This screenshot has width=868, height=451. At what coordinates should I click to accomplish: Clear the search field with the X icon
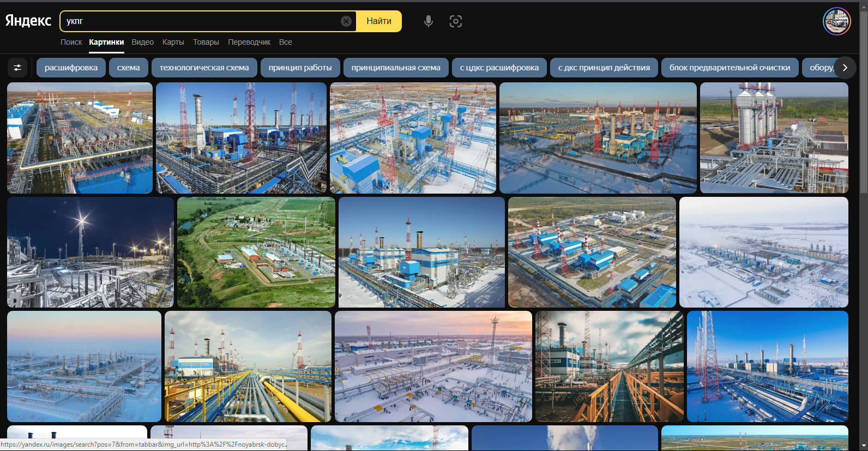pos(346,21)
